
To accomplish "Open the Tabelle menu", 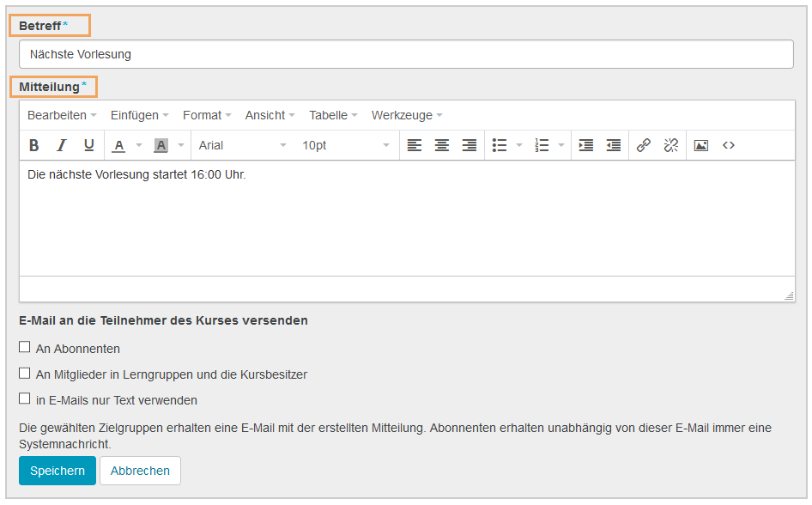I will [x=329, y=115].
